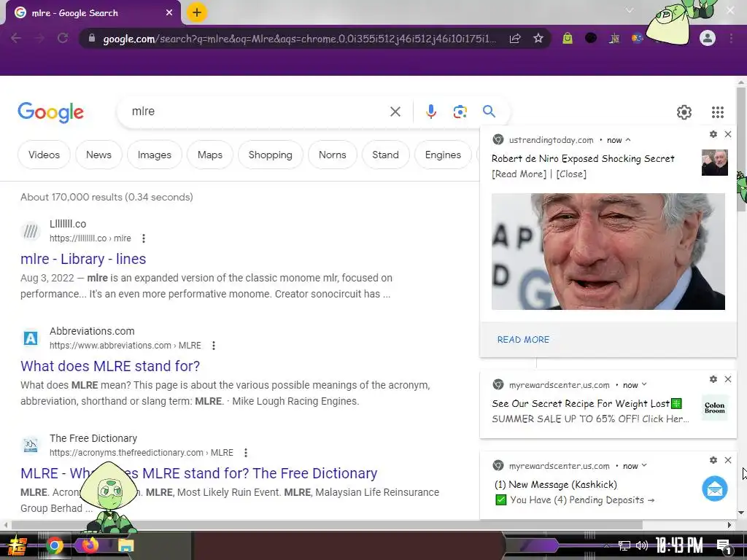Reload the page with refresh icon

63,38
